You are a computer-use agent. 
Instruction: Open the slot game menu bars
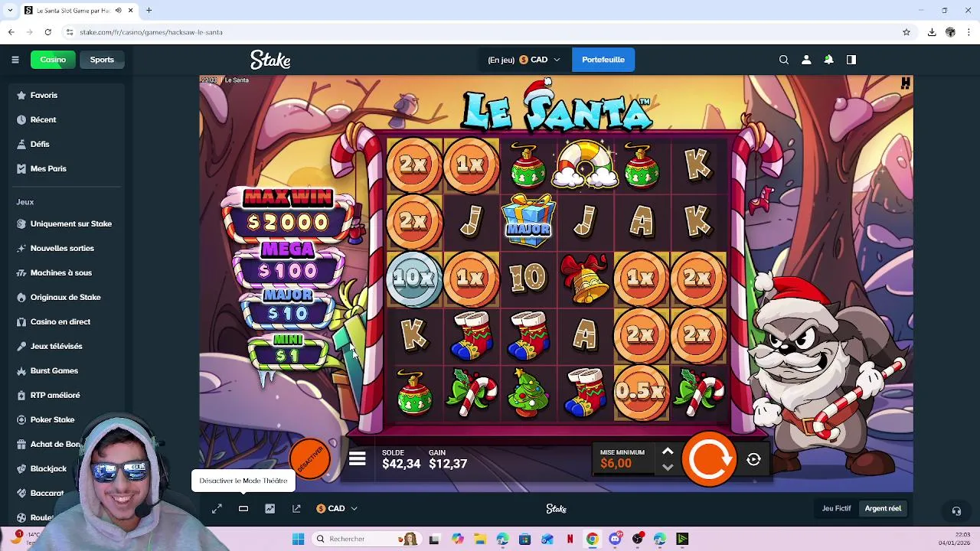pyautogui.click(x=358, y=459)
